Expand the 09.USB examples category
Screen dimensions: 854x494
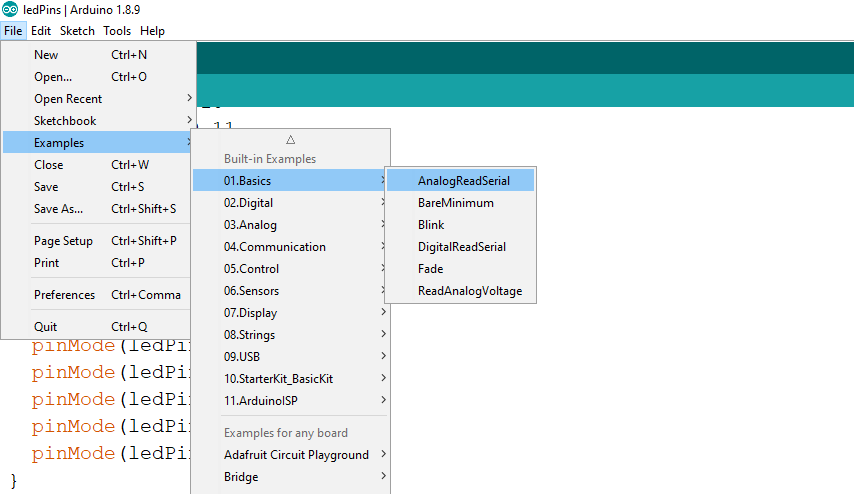coord(290,357)
